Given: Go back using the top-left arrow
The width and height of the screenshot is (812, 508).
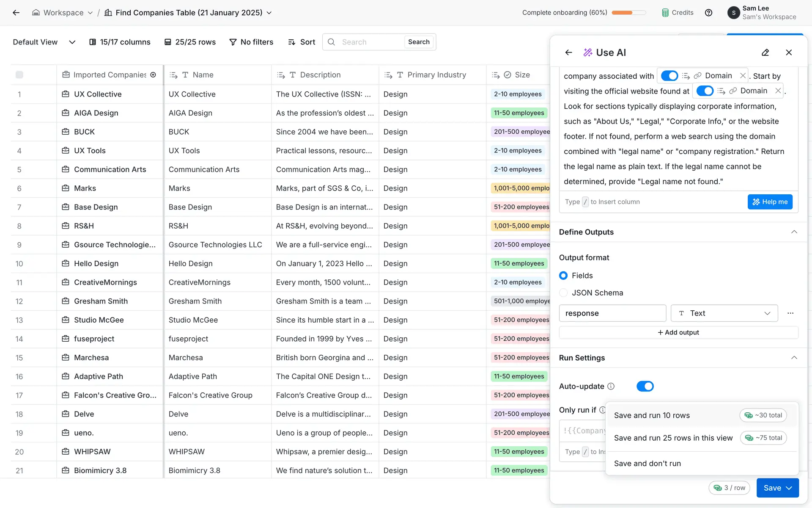Looking at the screenshot, I should 16,13.
